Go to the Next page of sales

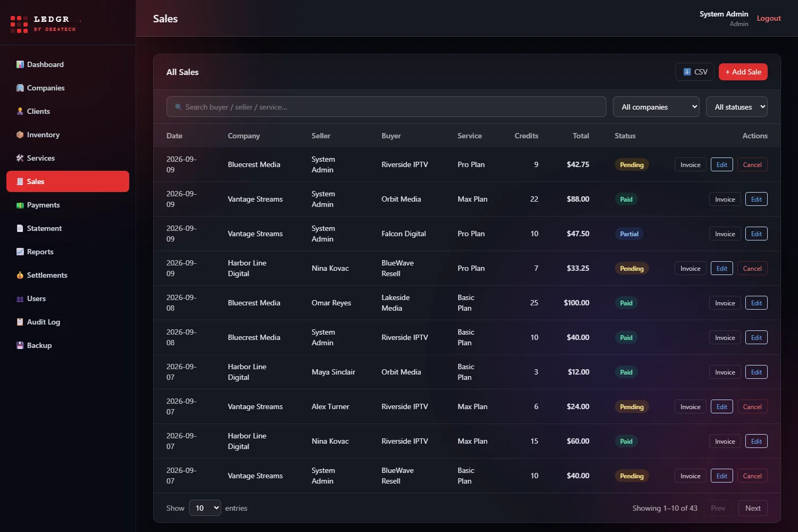[753, 508]
